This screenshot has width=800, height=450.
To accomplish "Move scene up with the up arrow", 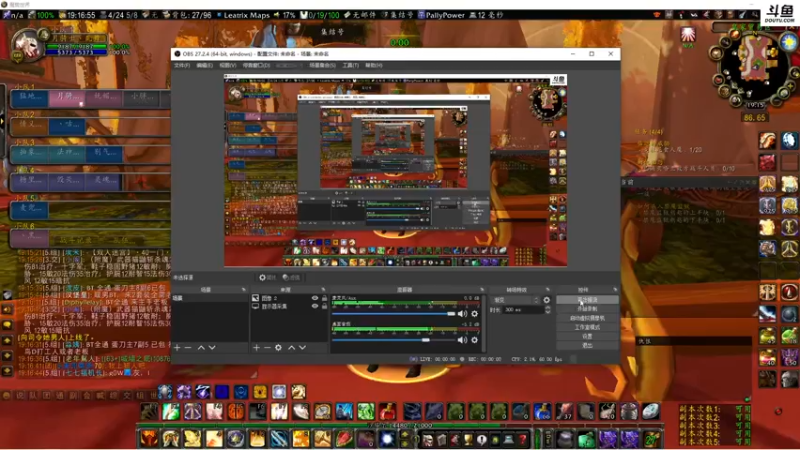I will (201, 347).
